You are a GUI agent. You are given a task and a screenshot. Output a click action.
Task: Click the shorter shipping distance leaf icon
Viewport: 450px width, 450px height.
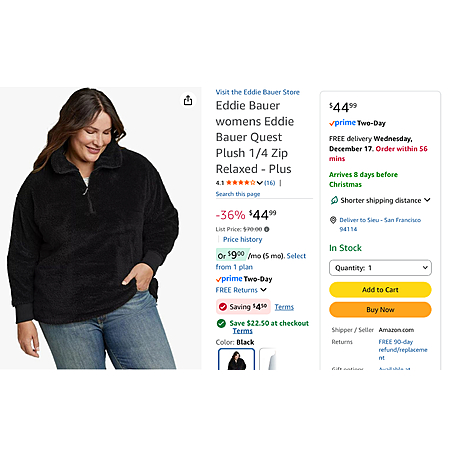[334, 200]
